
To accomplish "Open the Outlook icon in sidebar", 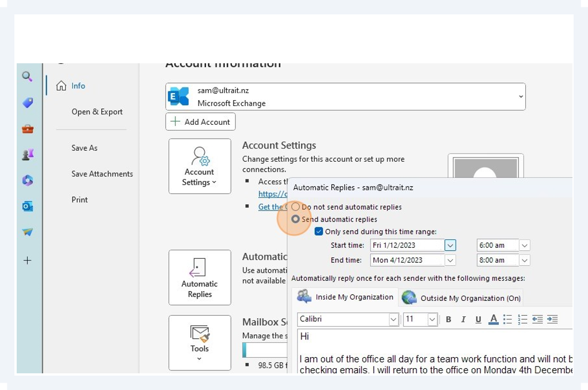I will pos(28,207).
